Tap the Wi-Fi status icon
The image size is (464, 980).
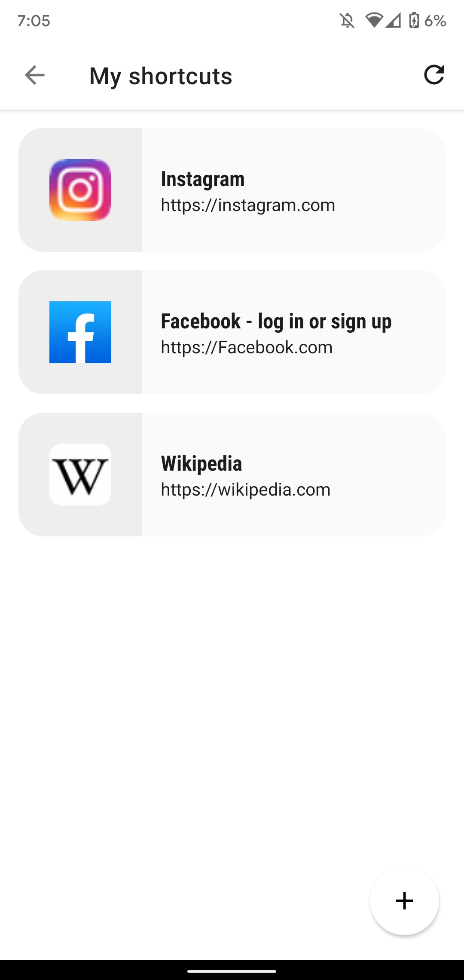[374, 20]
